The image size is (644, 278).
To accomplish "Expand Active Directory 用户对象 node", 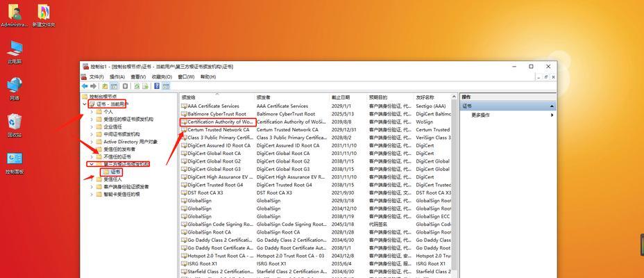I will 92,142.
